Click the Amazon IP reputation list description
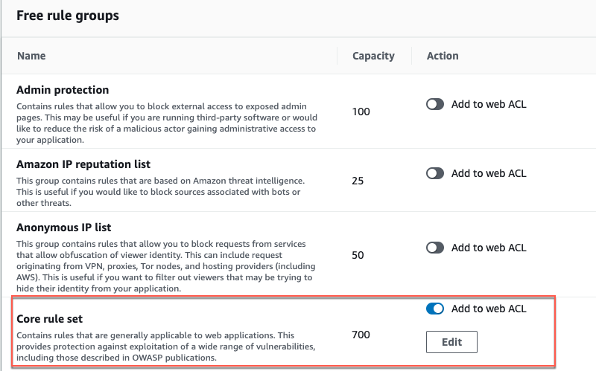 160,192
